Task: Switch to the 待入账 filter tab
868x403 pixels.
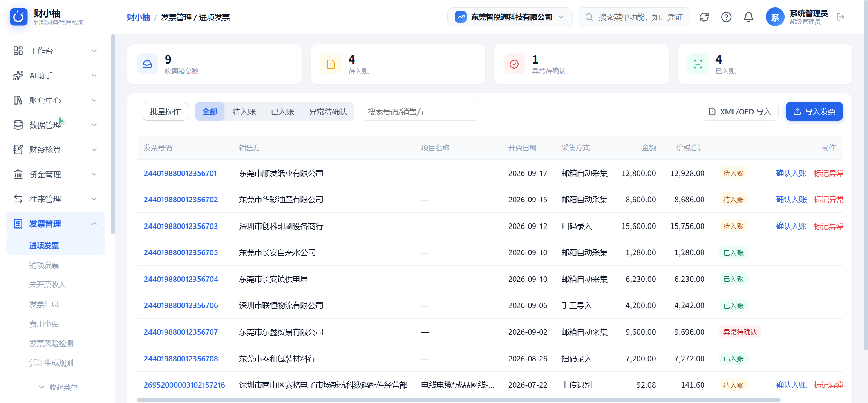Action: [244, 112]
